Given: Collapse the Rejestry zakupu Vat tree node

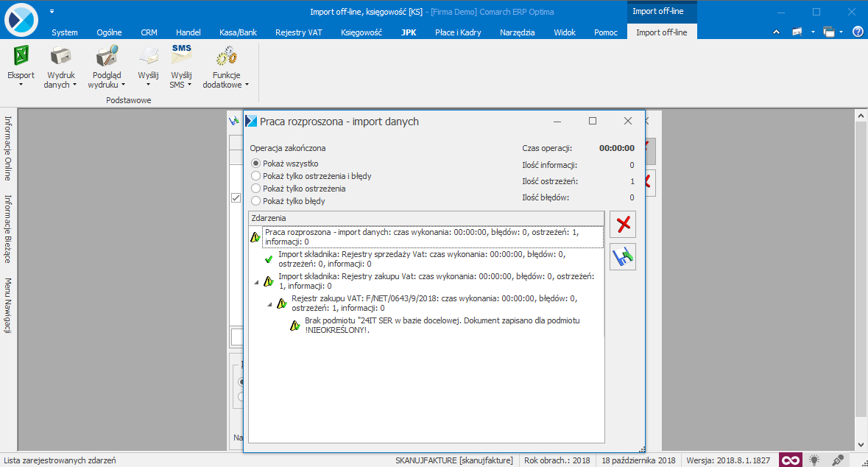Looking at the screenshot, I should point(256,282).
